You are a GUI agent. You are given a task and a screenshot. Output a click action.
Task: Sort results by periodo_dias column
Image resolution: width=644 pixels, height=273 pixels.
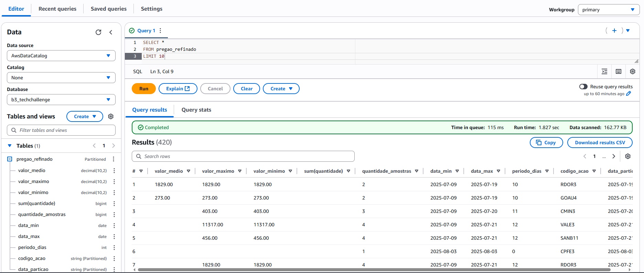click(547, 171)
